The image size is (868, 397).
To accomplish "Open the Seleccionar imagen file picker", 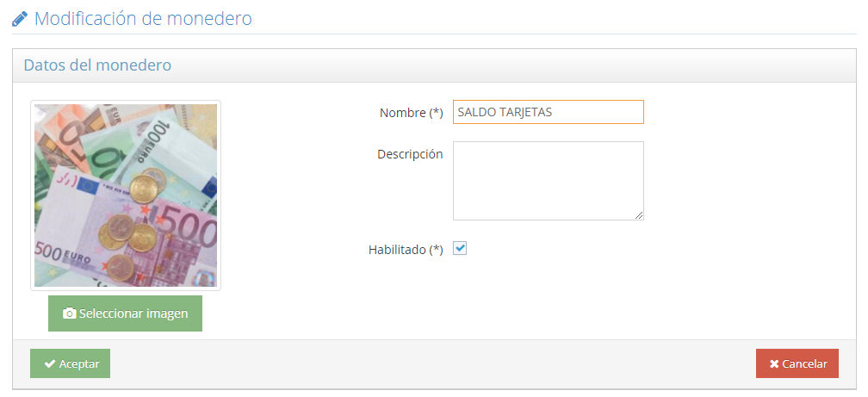I will tap(125, 314).
